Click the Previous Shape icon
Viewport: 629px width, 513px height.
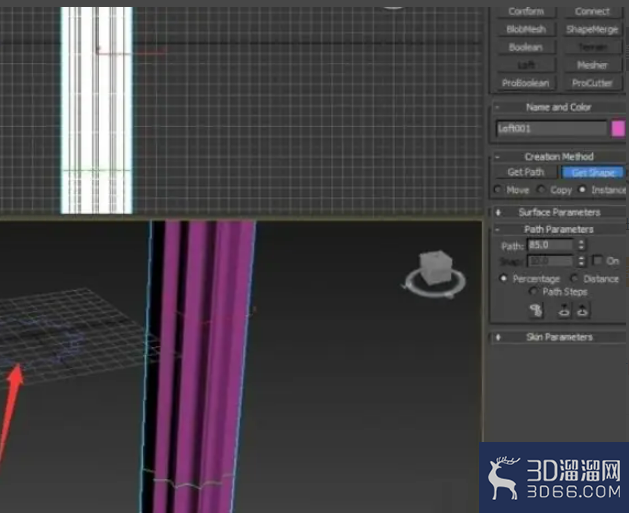(564, 310)
